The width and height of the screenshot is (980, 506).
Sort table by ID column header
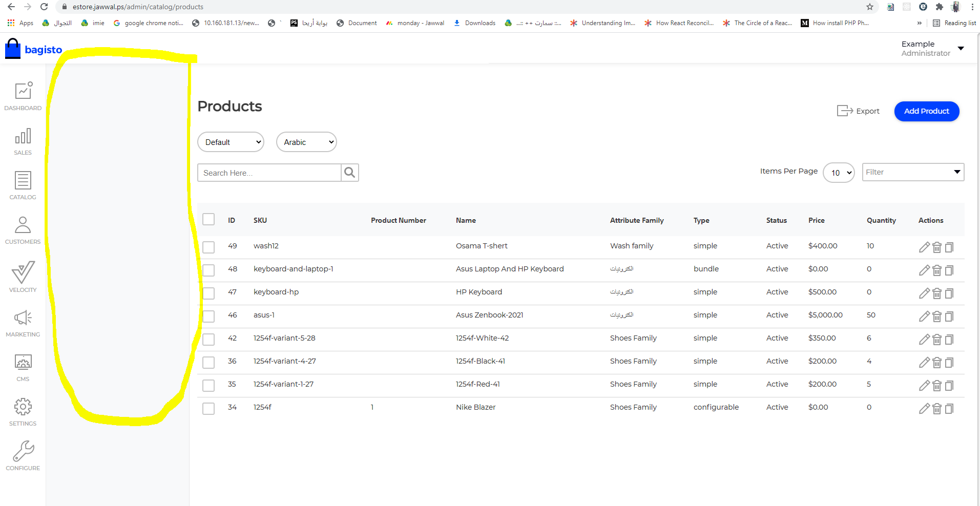232,220
